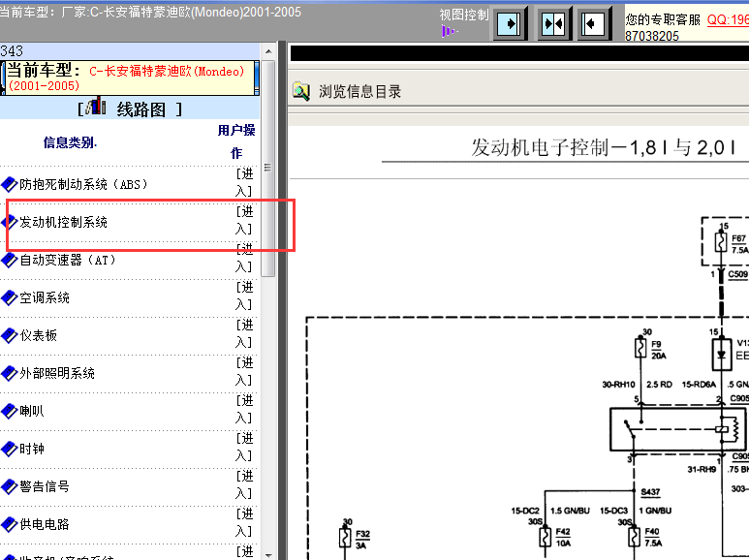
Task: Click the scroll-down arrow of left panel
Action: click(268, 555)
